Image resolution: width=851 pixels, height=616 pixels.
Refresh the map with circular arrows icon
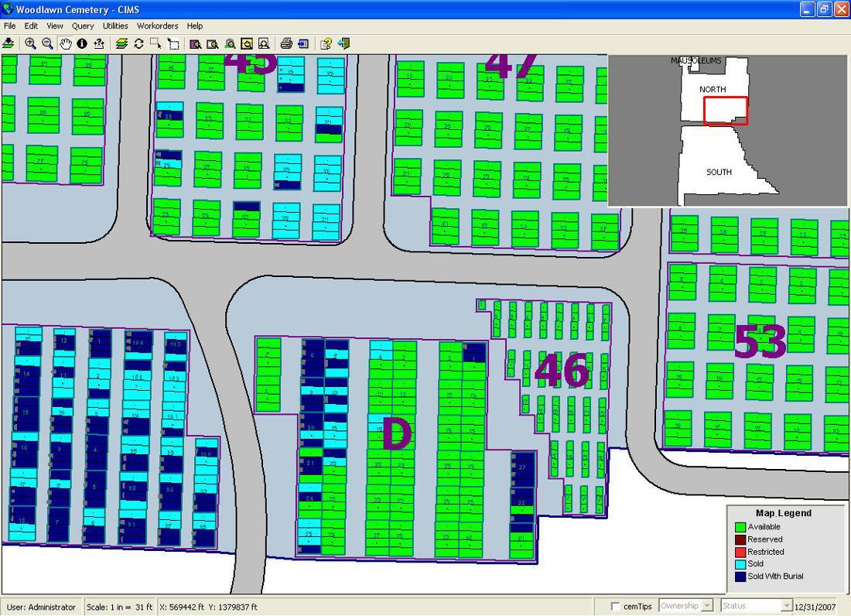tap(138, 43)
